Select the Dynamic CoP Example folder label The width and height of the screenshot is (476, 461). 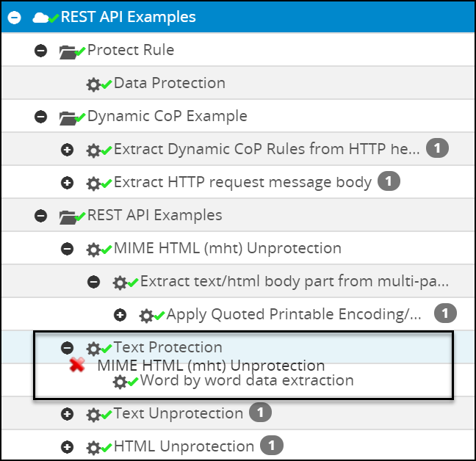point(167,116)
